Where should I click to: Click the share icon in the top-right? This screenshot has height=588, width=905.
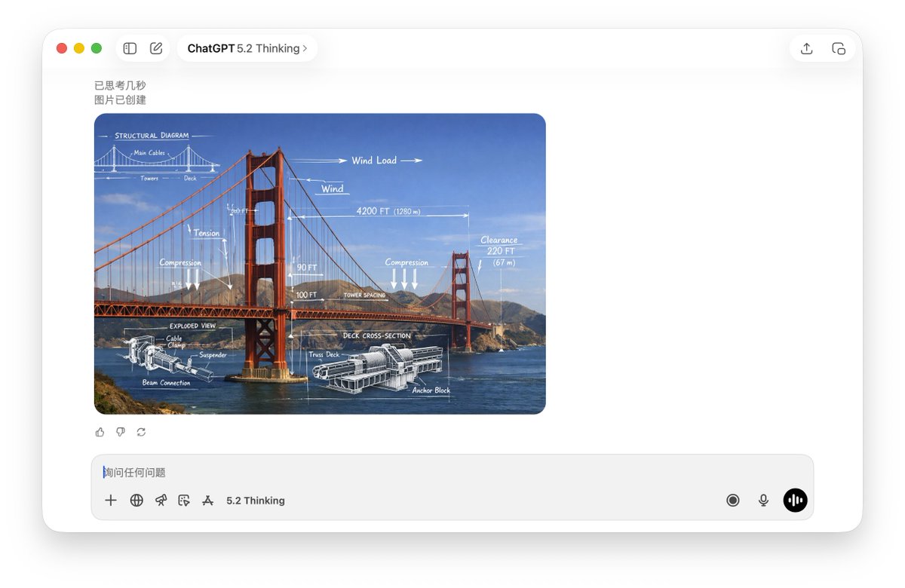[x=806, y=47]
